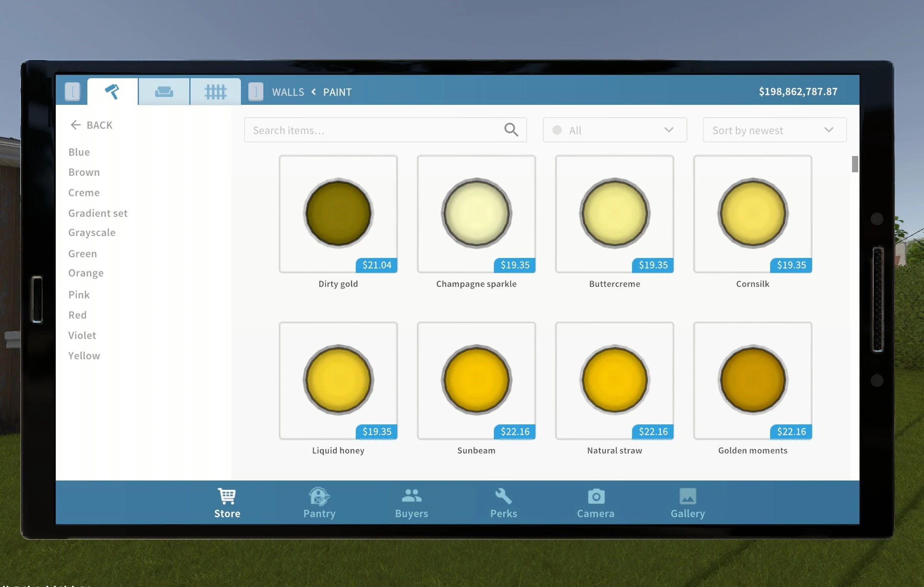
Task: Click the search magnifier icon
Action: coord(511,130)
